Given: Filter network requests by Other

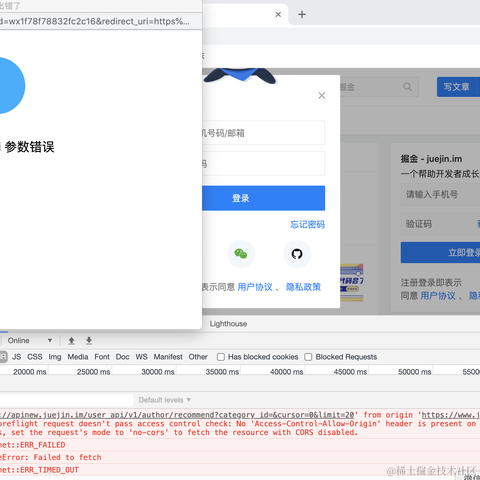Looking at the screenshot, I should pos(198,357).
